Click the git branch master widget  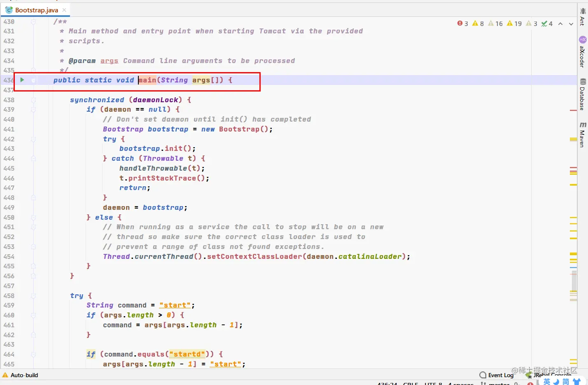click(495, 383)
